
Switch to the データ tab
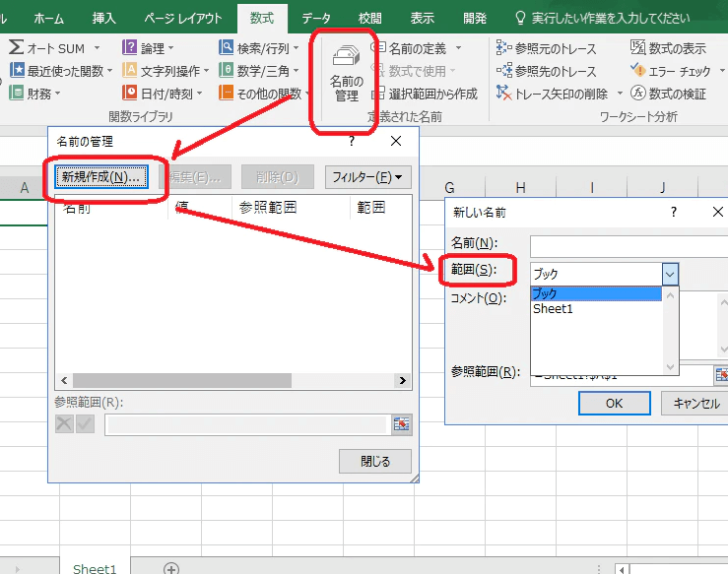(316, 18)
